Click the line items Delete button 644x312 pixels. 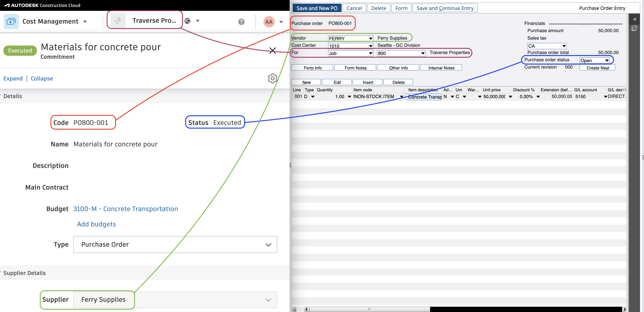tap(398, 82)
